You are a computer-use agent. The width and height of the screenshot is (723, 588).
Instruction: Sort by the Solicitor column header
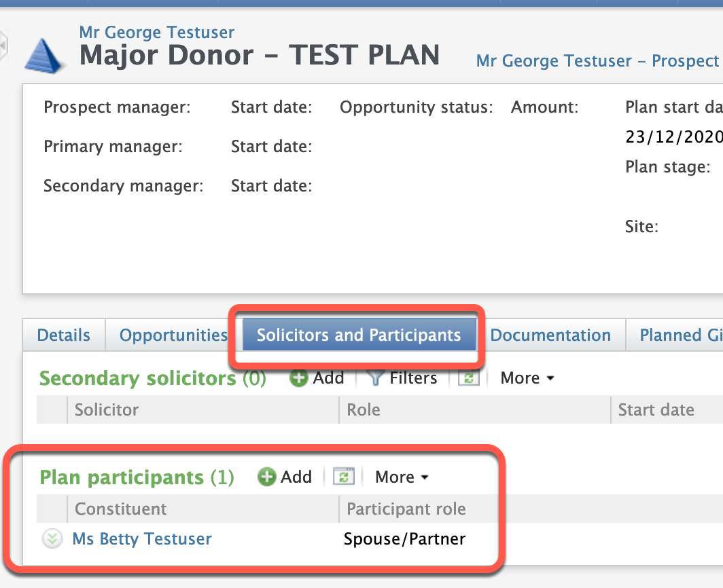107,410
